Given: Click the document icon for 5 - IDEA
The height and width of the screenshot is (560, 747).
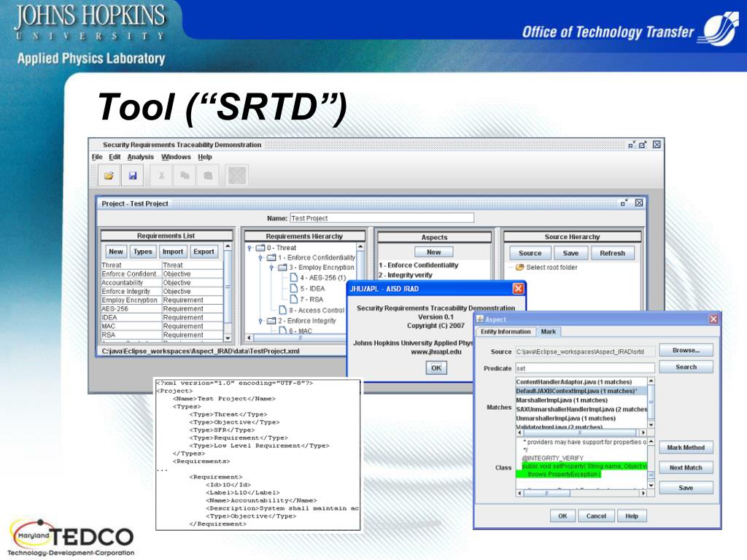Looking at the screenshot, I should (294, 288).
